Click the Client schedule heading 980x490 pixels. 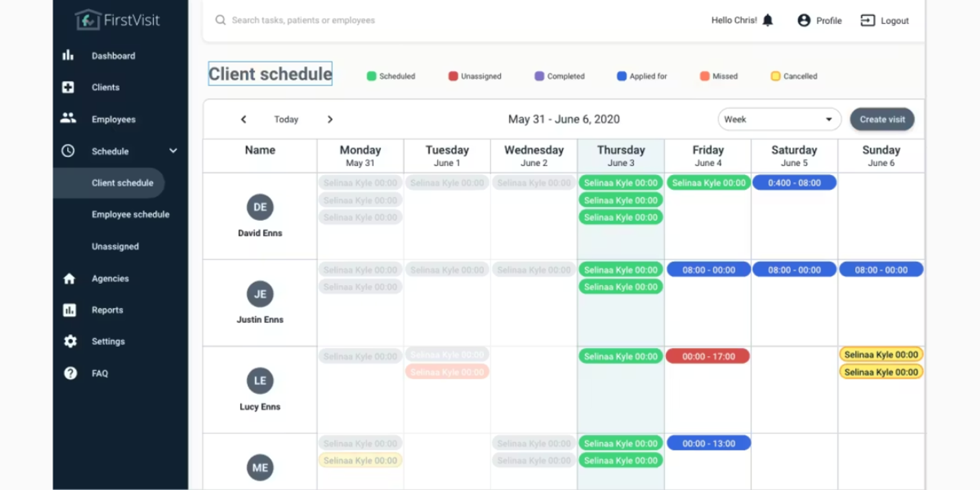[x=270, y=73]
